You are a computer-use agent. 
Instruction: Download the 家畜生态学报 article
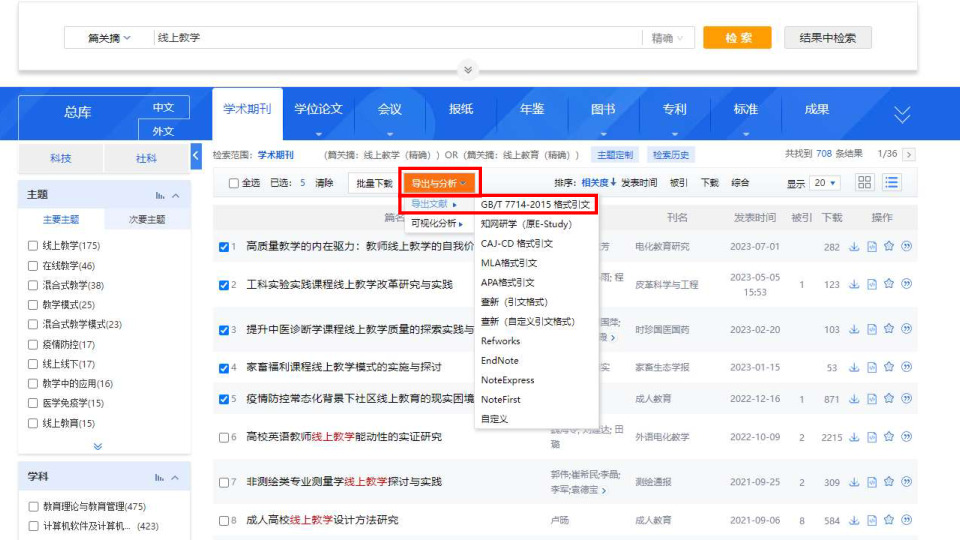(x=854, y=367)
